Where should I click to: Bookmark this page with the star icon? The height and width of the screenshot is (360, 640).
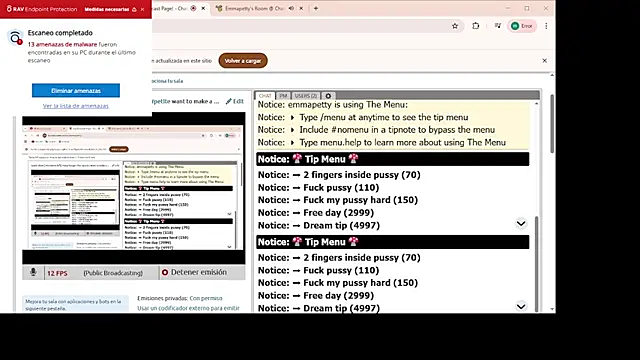pyautogui.click(x=455, y=26)
